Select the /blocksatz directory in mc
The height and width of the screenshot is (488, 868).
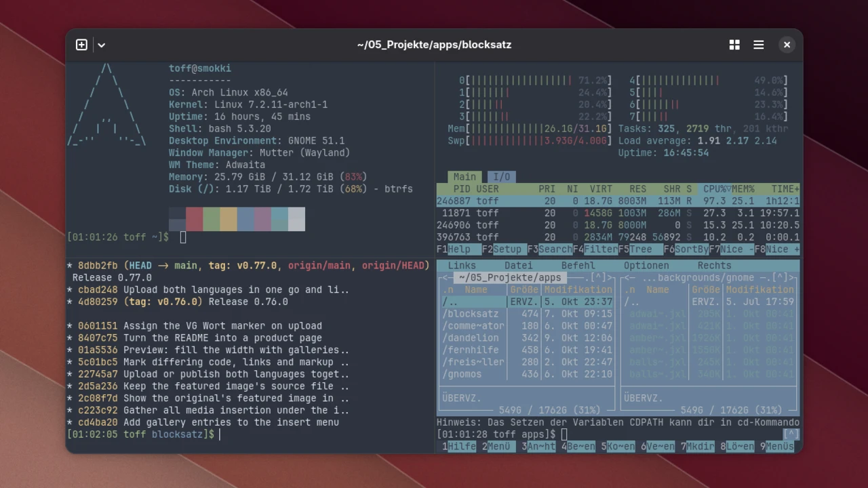point(527,314)
